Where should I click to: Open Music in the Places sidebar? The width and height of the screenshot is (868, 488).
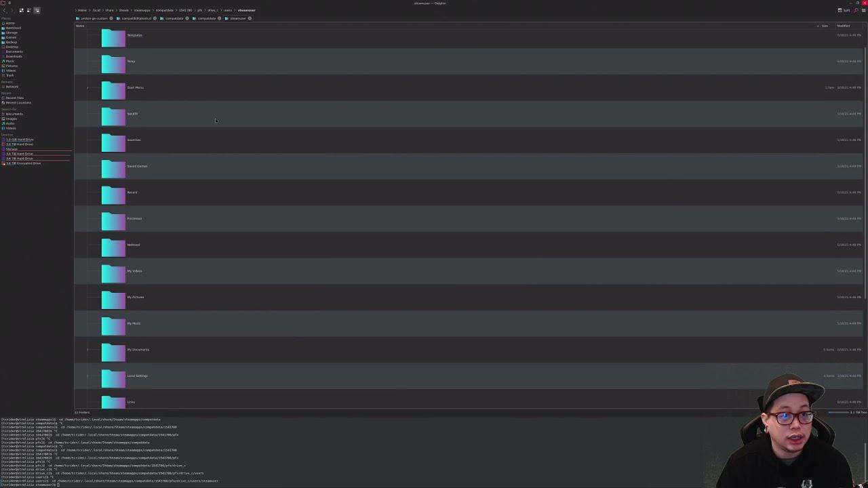tap(9, 61)
